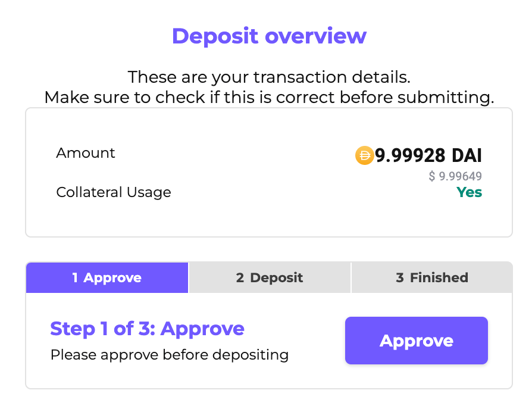The width and height of the screenshot is (532, 412).
Task: Select the 1 Approve step tab
Action: pyautogui.click(x=107, y=277)
